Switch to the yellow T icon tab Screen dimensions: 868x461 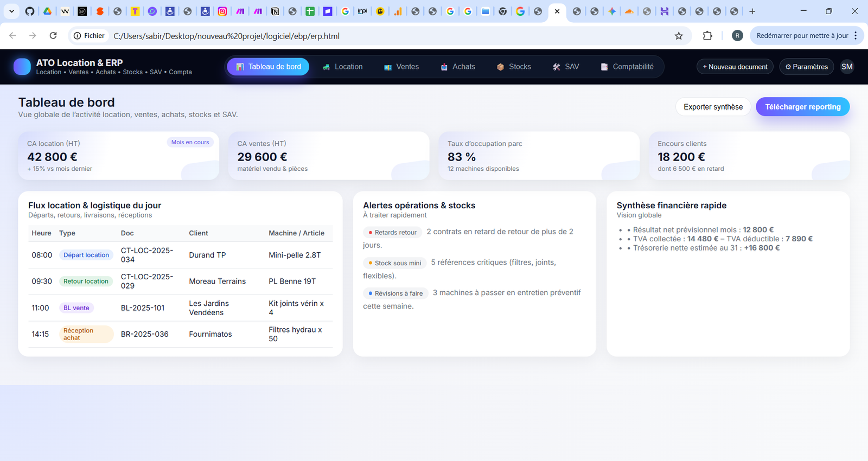tap(135, 11)
